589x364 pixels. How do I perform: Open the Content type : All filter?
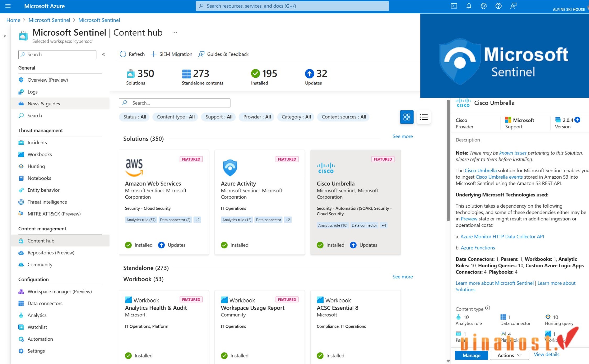coord(176,117)
